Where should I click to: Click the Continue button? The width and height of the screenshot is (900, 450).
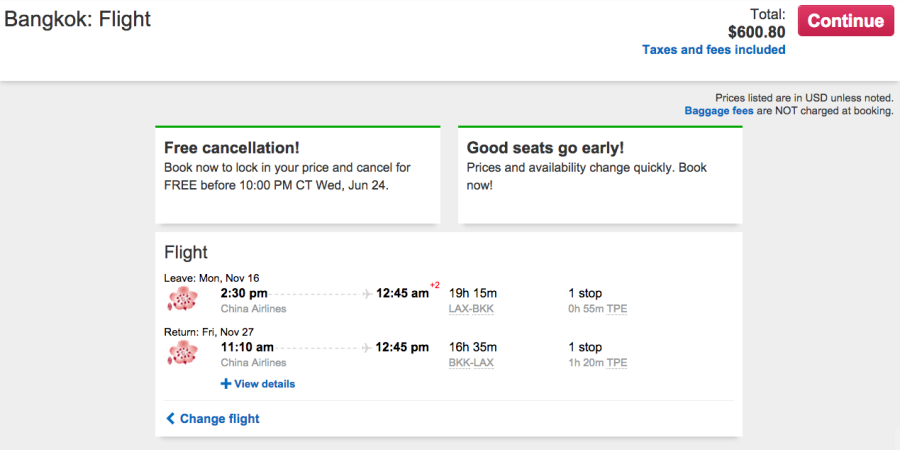pos(845,21)
